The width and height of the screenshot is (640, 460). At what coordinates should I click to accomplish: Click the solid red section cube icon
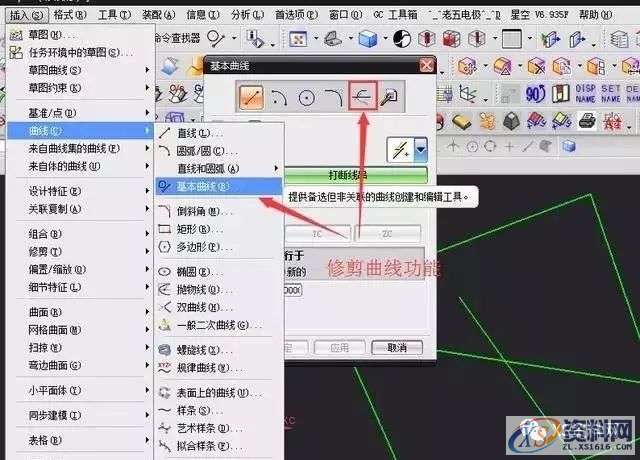(x=452, y=39)
